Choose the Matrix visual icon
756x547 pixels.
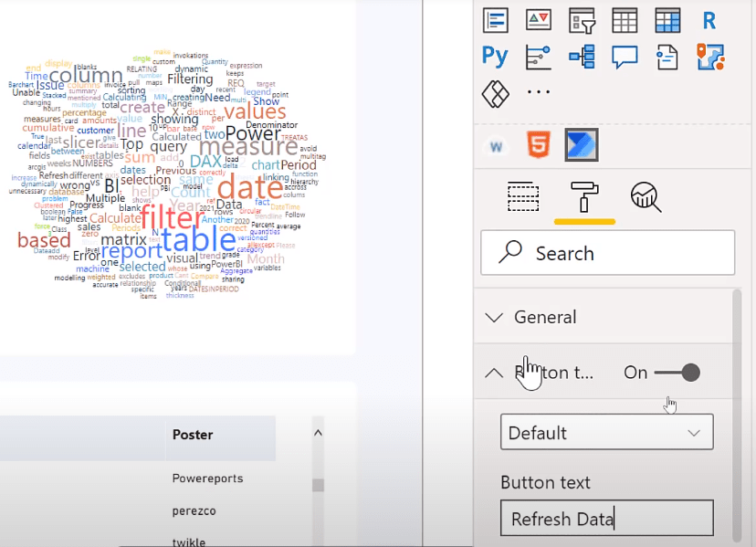click(667, 21)
